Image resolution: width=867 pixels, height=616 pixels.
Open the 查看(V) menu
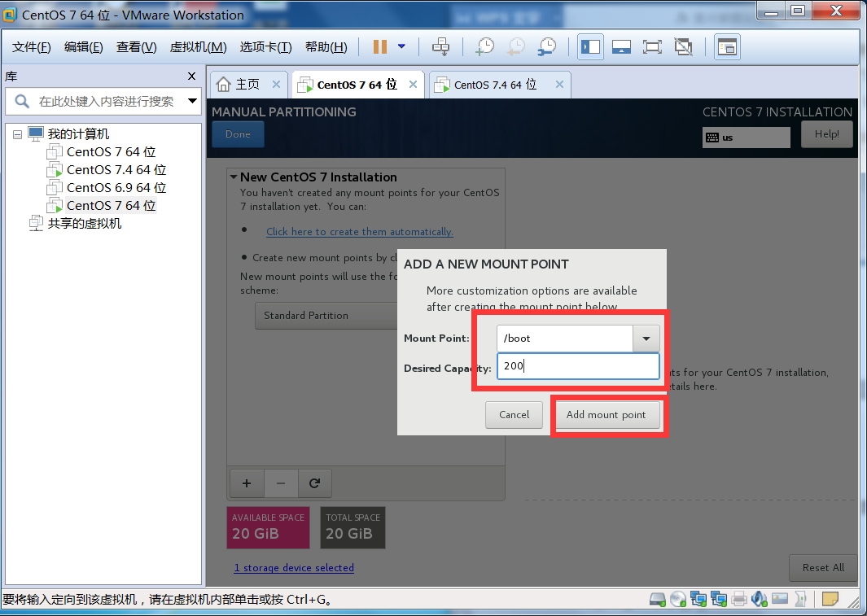(137, 47)
